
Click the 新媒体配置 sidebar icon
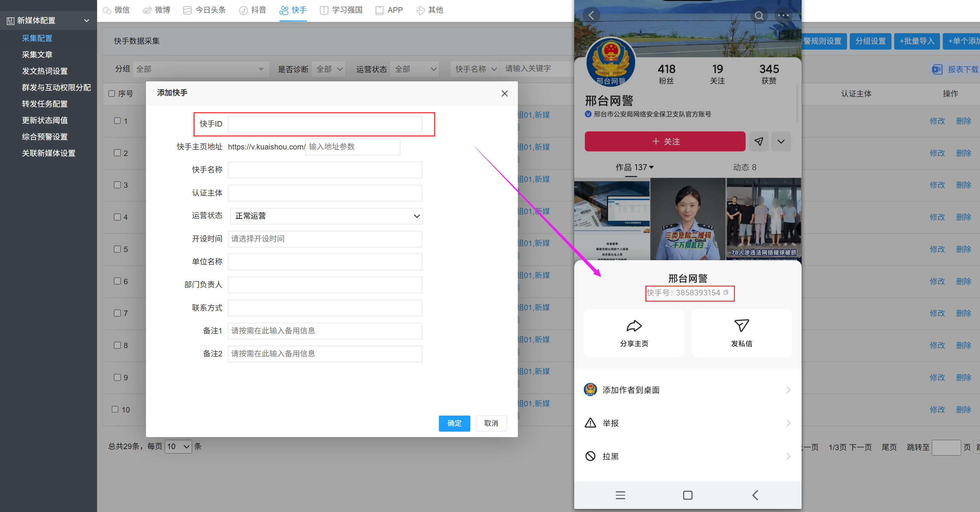pyautogui.click(x=10, y=21)
